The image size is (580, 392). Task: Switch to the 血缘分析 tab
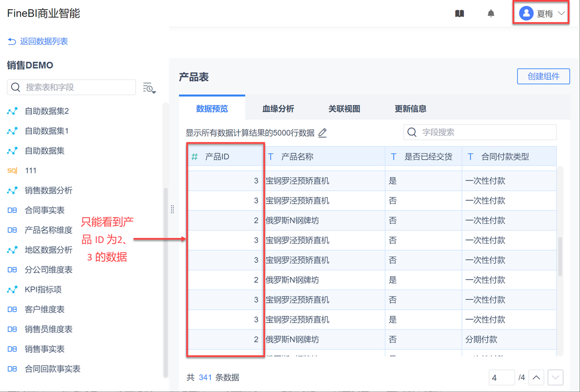tap(278, 109)
